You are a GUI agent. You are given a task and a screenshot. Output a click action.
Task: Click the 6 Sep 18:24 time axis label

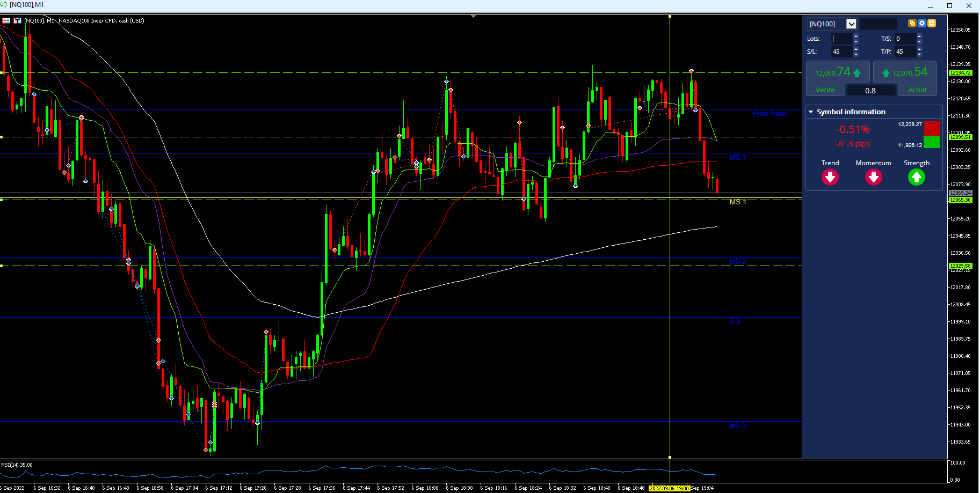[528, 488]
